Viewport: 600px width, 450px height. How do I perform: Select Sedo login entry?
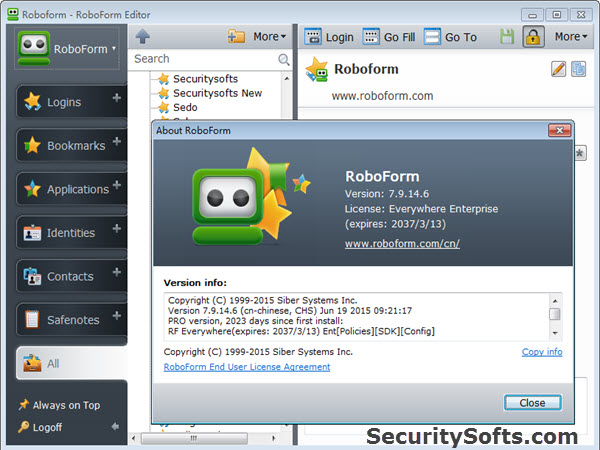178,107
